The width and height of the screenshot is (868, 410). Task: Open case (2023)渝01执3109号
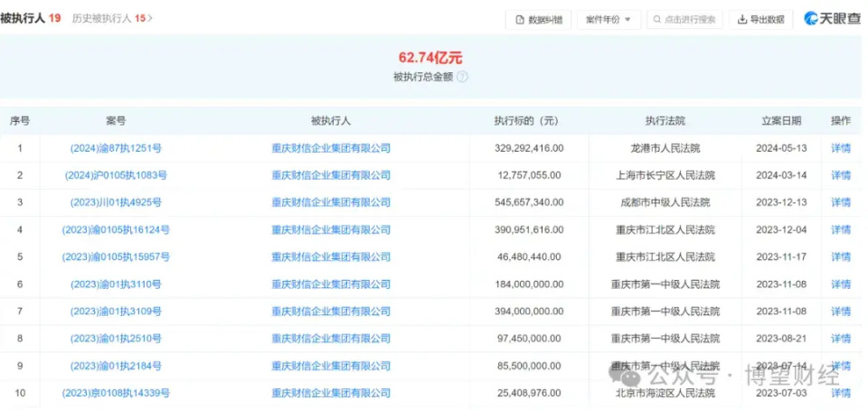116,312
